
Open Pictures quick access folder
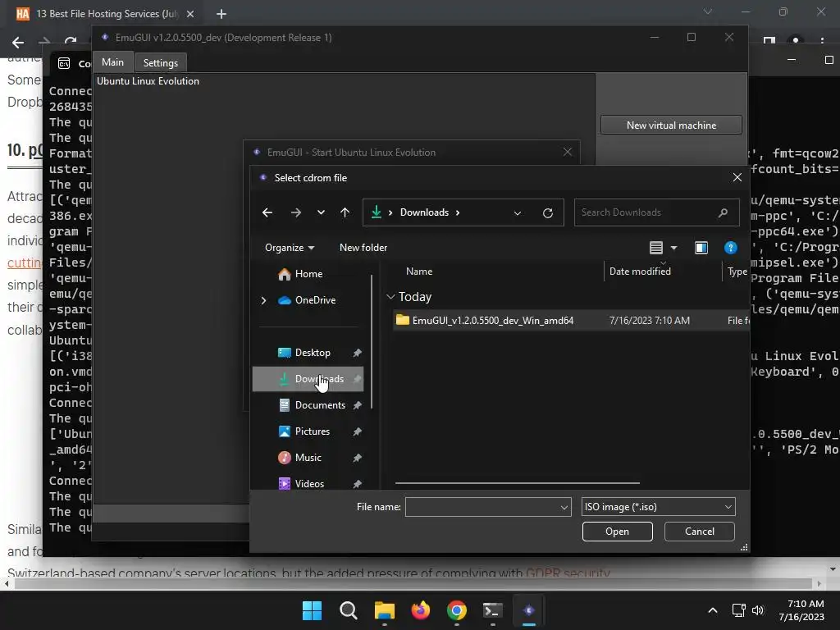point(313,431)
